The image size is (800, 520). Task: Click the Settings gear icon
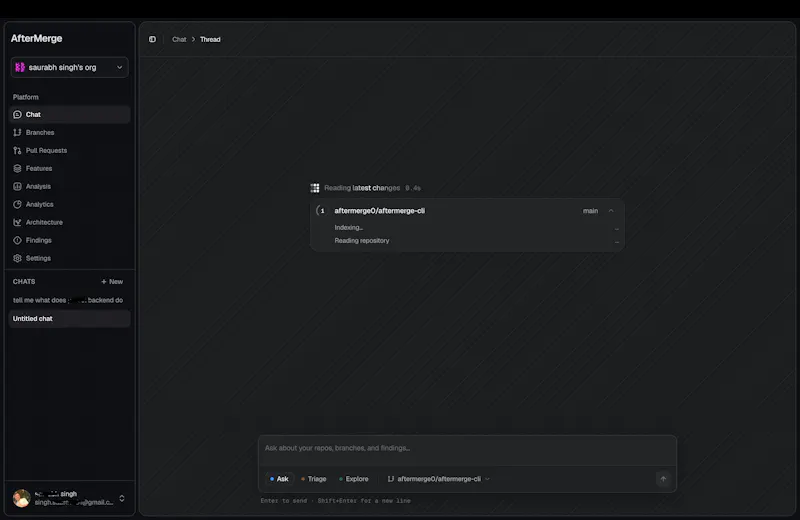[x=17, y=258]
